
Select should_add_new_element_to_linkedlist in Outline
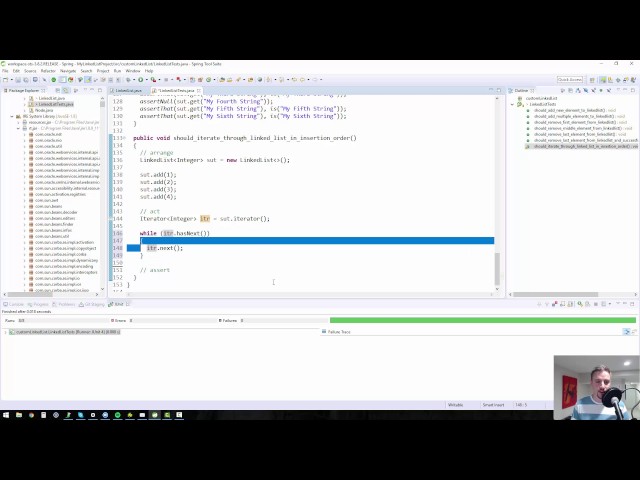pyautogui.click(x=569, y=111)
